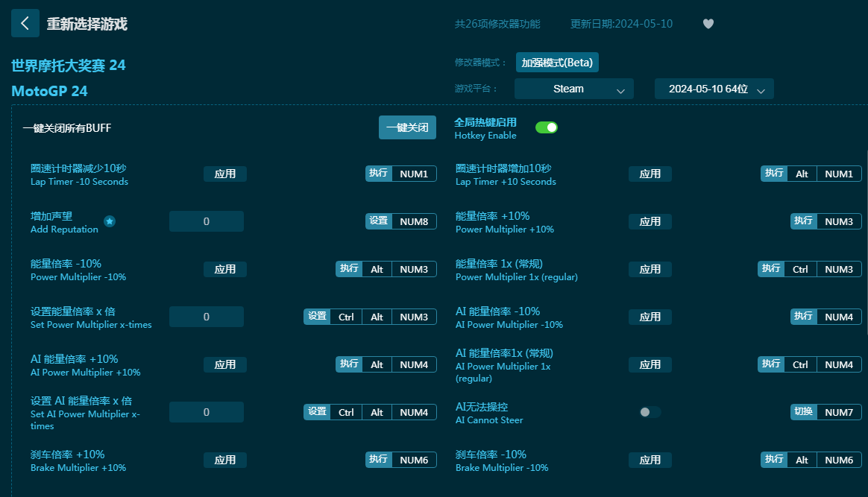Click the 执行 hotkey button for Power Multiplier +10%

(x=804, y=221)
